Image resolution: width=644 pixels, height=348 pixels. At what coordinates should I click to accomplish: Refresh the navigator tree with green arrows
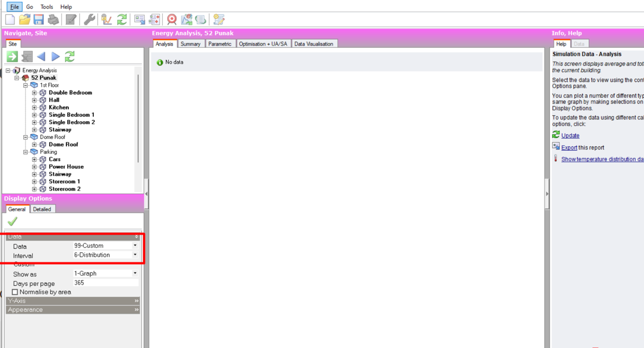click(x=70, y=56)
